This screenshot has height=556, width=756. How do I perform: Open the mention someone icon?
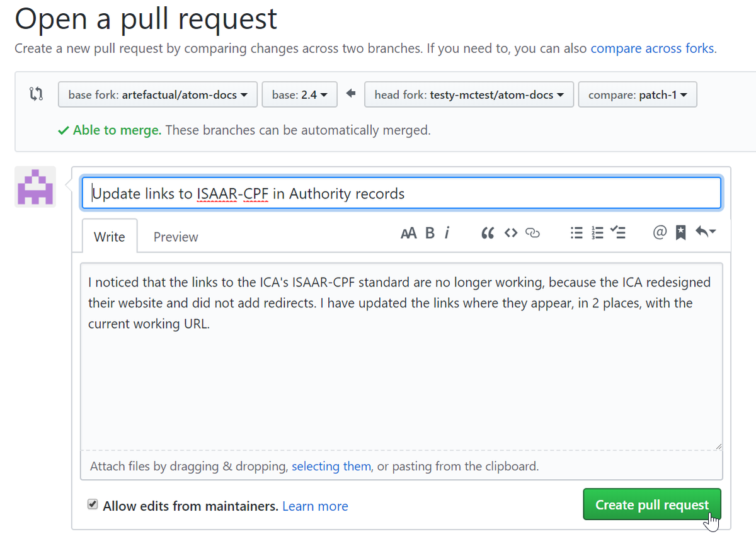(x=659, y=232)
